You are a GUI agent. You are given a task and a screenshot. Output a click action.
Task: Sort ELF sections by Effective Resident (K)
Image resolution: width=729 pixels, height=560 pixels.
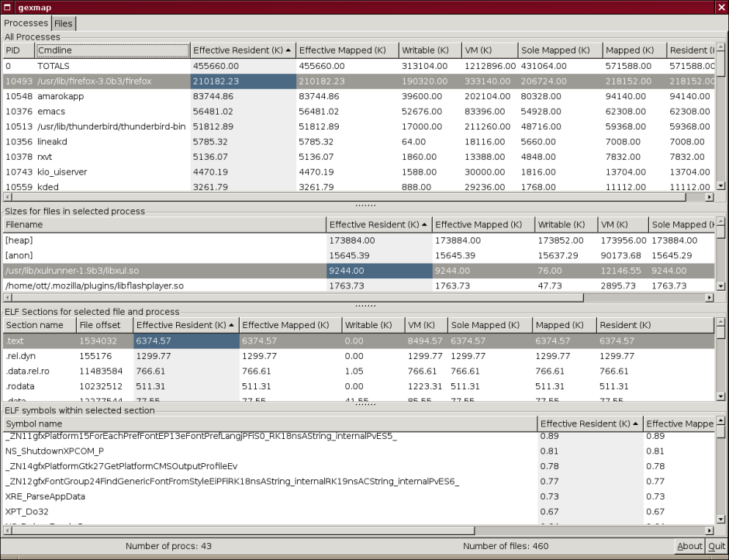pyautogui.click(x=186, y=325)
